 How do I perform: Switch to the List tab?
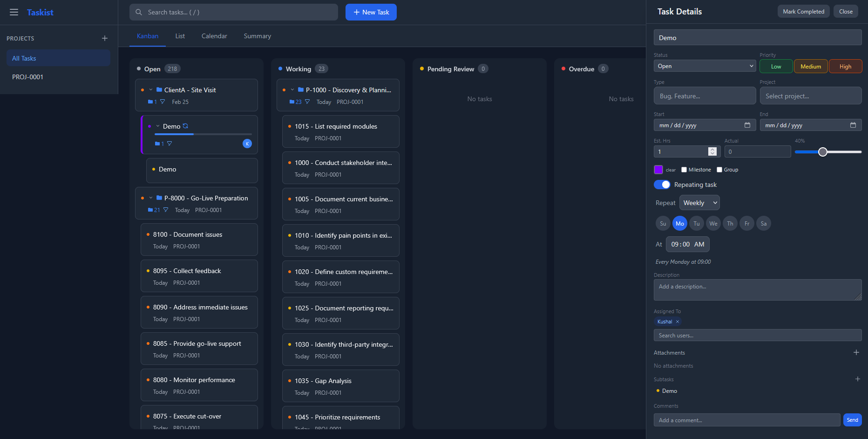[180, 36]
